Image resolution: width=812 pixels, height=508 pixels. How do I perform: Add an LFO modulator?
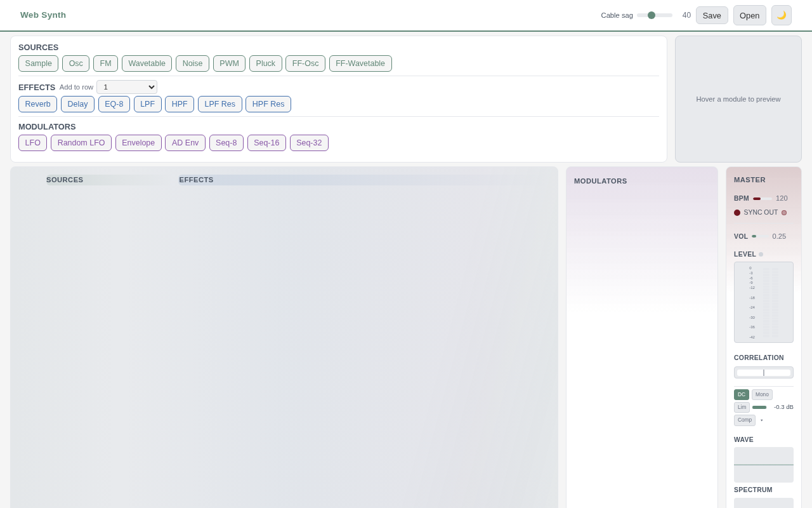tap(32, 143)
